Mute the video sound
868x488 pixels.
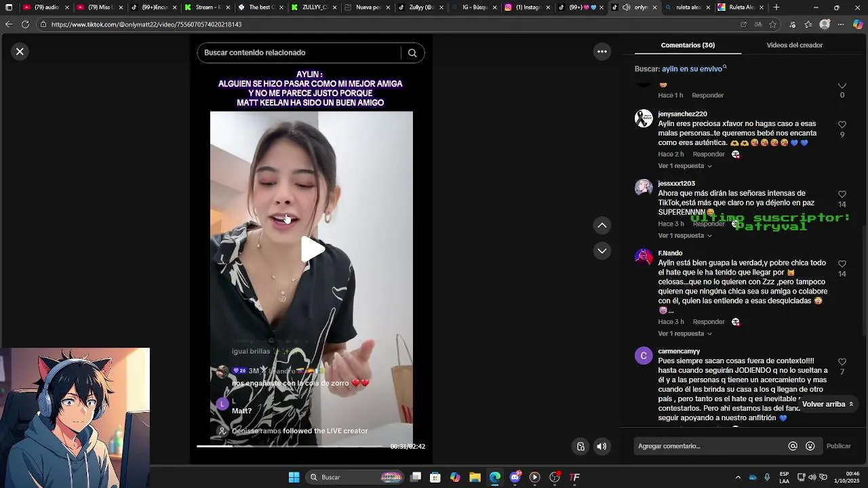pos(601,446)
